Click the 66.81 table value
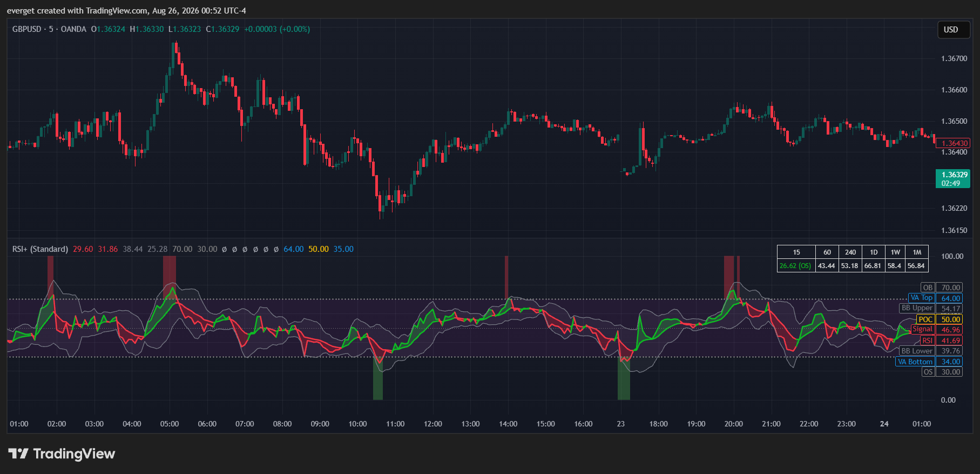 [x=873, y=265]
